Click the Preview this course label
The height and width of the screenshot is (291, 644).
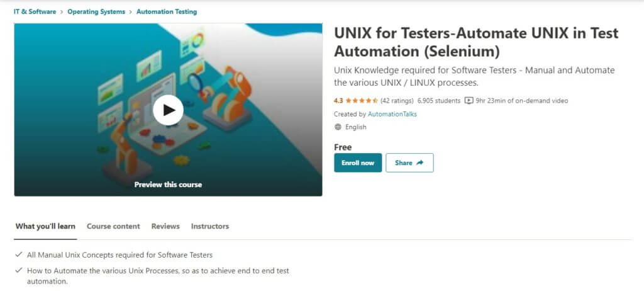pyautogui.click(x=168, y=185)
